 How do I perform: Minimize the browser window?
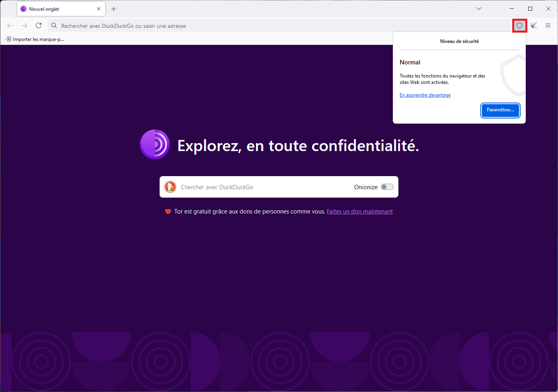point(512,9)
